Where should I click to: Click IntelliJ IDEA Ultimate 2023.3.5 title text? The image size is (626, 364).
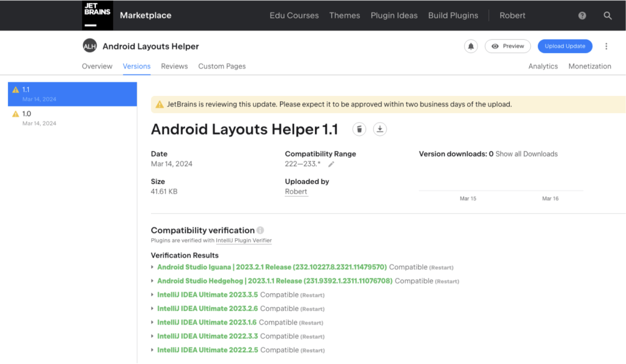(x=208, y=295)
